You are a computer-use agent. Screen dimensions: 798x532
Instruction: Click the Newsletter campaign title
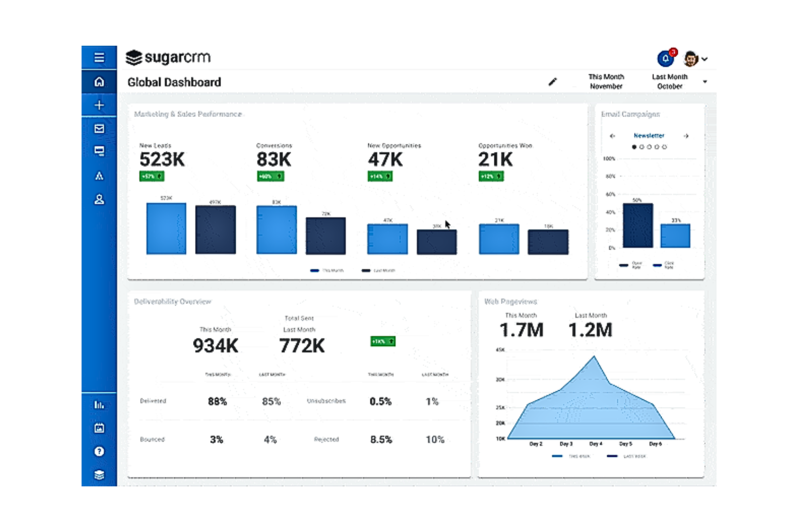(x=649, y=136)
